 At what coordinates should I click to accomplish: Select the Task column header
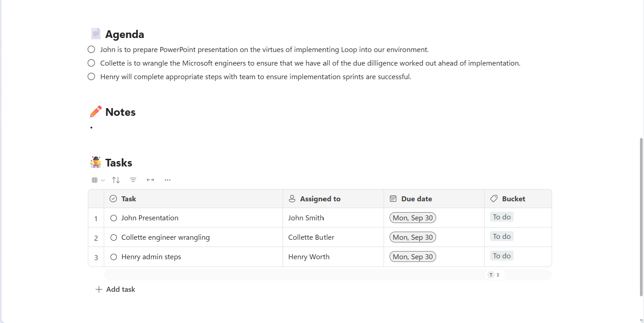coord(193,199)
